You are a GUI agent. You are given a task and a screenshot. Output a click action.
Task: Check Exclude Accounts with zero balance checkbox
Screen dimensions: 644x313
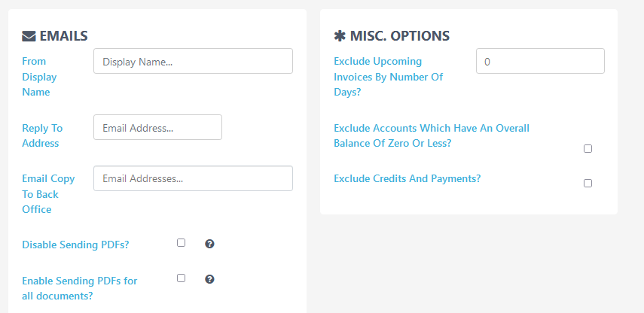[588, 148]
